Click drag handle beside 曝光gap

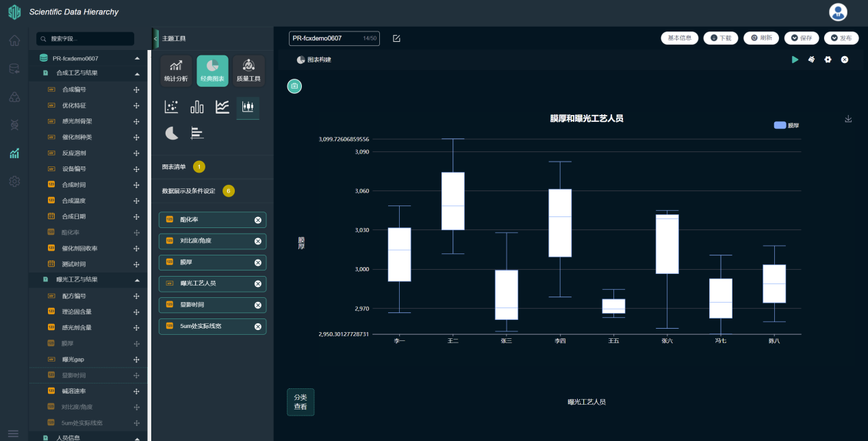tap(136, 359)
